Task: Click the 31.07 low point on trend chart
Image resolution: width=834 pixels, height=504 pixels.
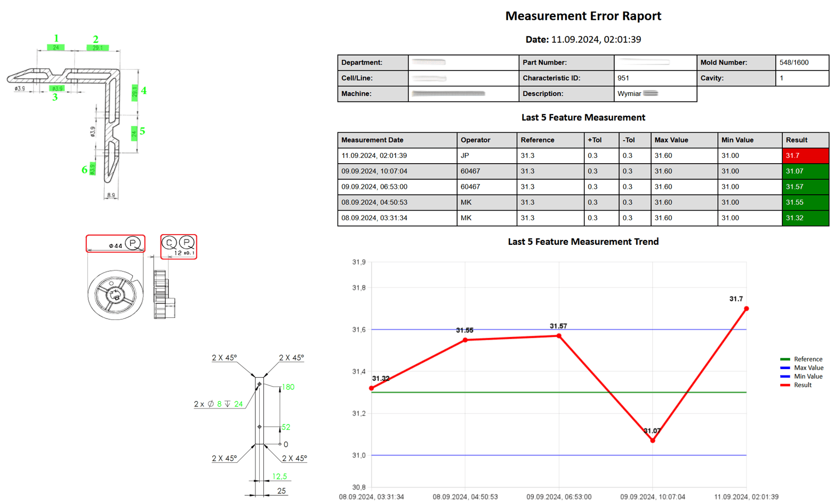Action: 653,441
